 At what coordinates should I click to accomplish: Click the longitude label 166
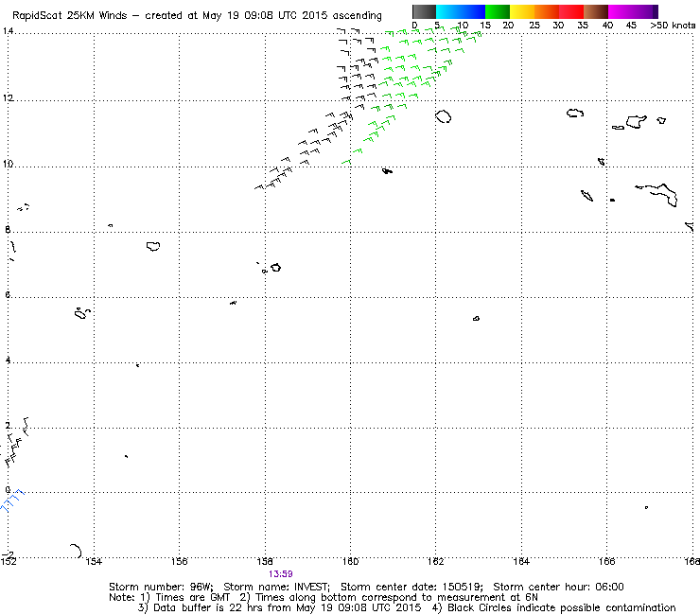(x=606, y=561)
